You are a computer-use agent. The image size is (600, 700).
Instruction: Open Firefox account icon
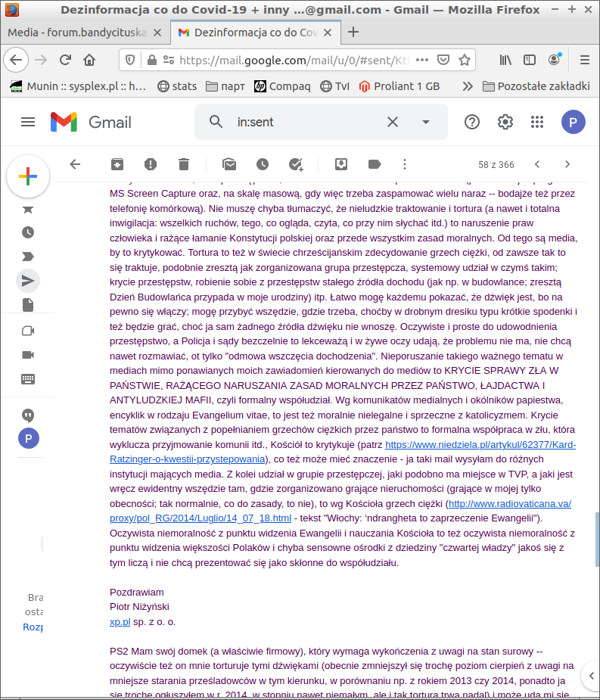pyautogui.click(x=554, y=59)
